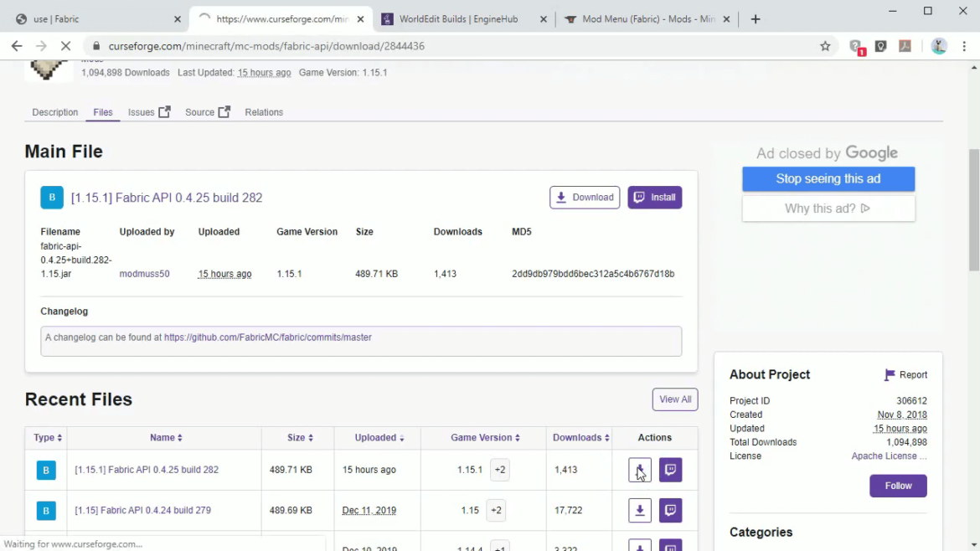This screenshot has width=980, height=551.
Task: Expand the +2 game versions for 1.15.1
Action: [499, 470]
